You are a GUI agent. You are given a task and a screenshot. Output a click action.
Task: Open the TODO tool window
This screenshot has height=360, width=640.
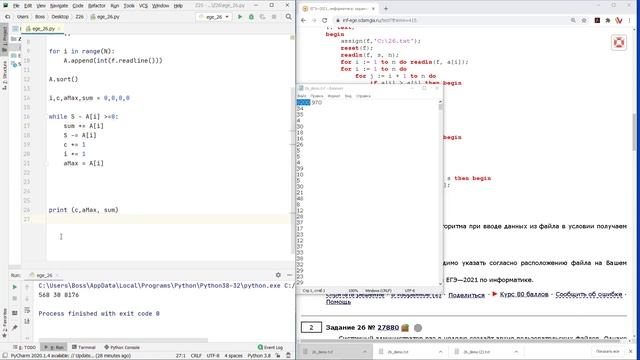(x=25, y=347)
